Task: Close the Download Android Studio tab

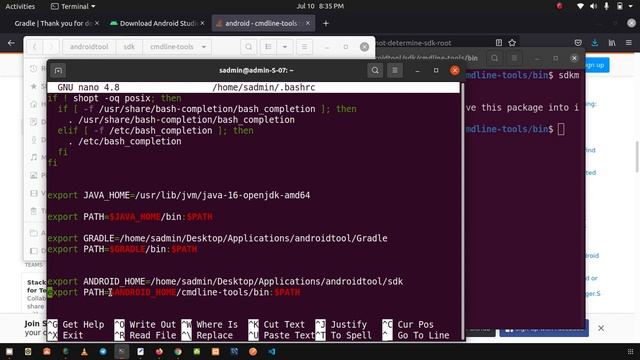Action: 202,23
